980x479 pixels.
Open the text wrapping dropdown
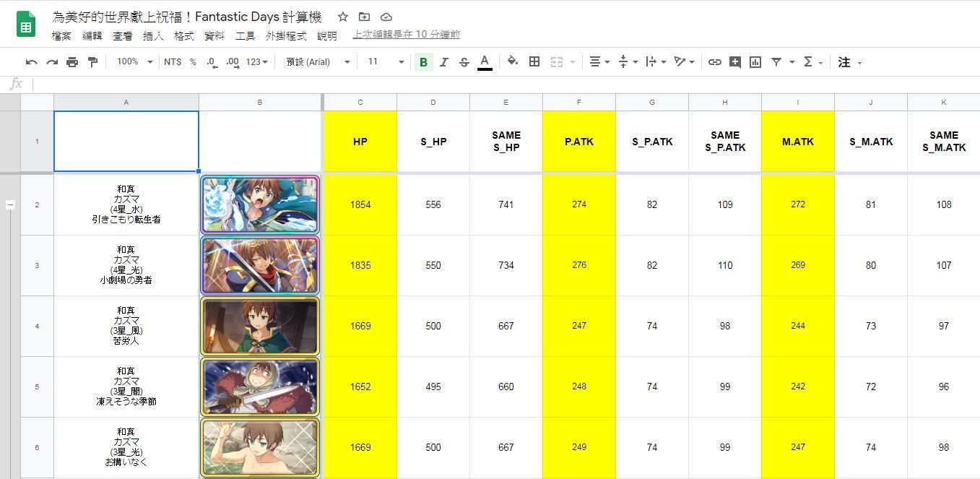[656, 62]
